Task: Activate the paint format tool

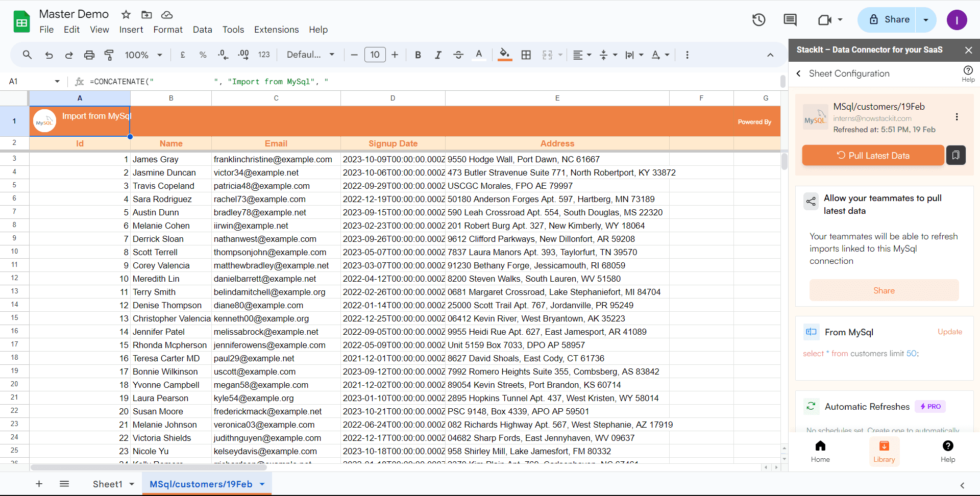Action: [x=109, y=55]
